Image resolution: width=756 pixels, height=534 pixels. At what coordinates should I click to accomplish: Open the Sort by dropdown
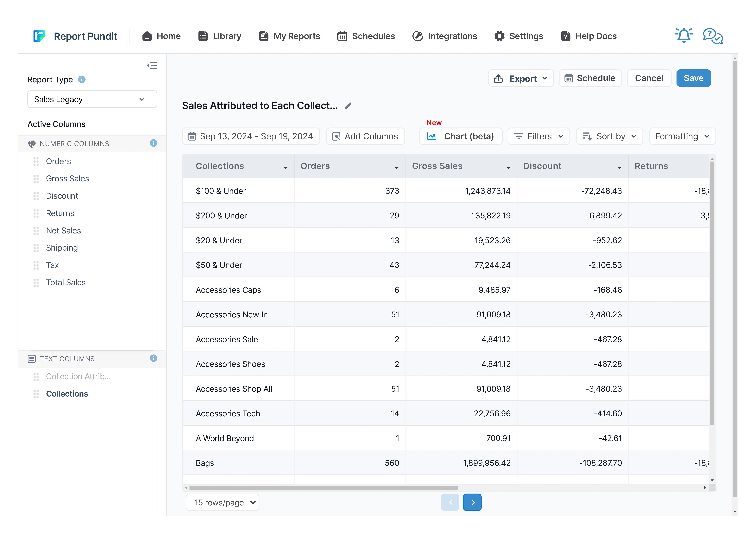coord(609,136)
